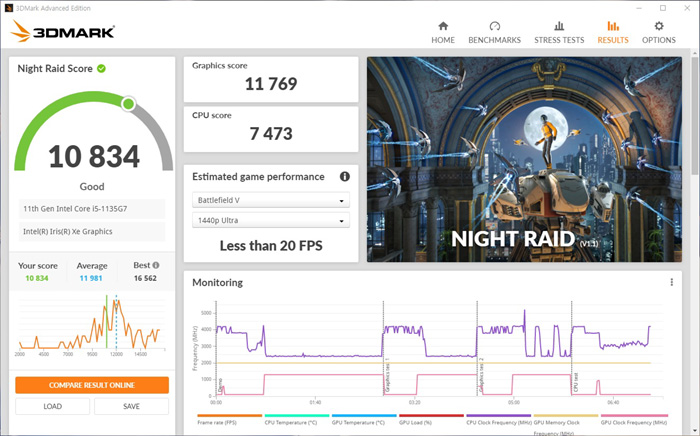Toggle GPU Temperature legend swatch
The image size is (700, 436).
[364, 415]
